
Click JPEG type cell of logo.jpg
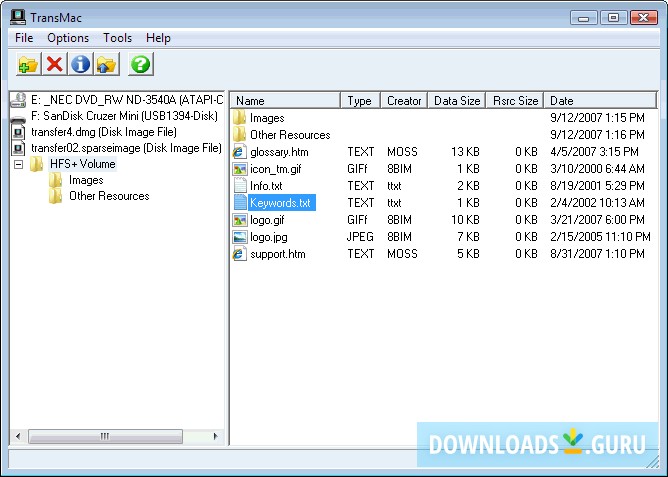[x=360, y=237]
